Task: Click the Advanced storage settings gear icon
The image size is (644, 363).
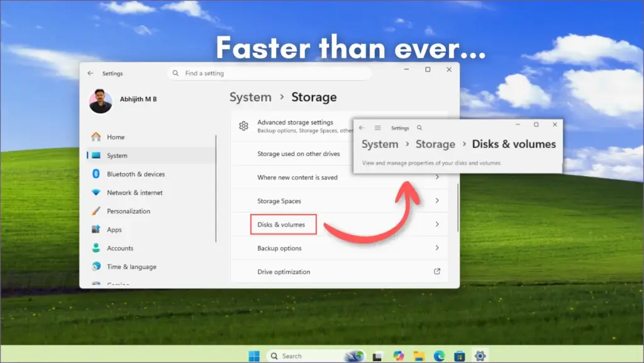Action: pos(243,126)
